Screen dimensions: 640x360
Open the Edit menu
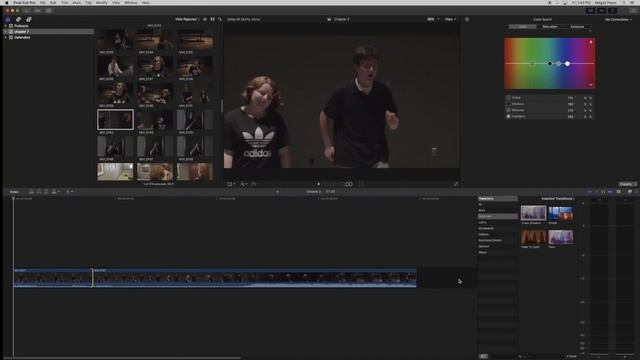53,2
